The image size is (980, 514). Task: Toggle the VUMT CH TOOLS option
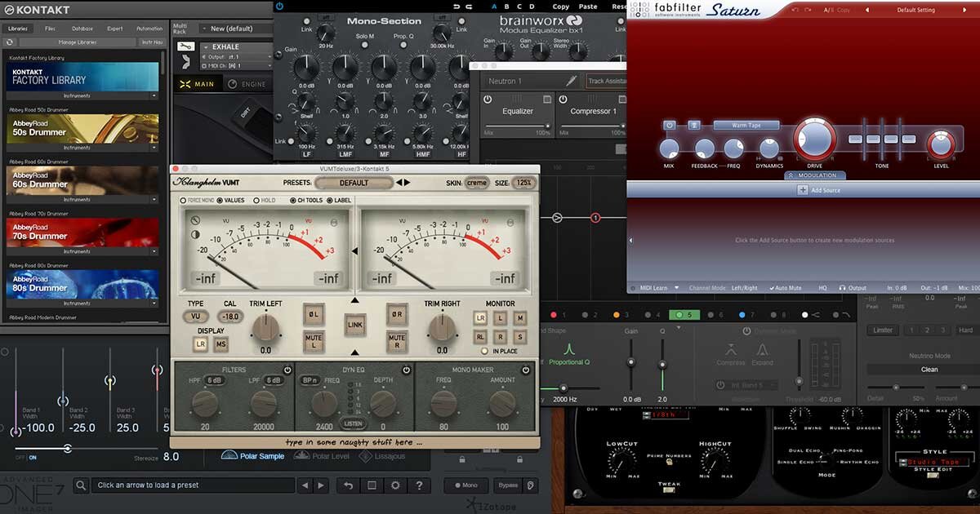(x=292, y=200)
